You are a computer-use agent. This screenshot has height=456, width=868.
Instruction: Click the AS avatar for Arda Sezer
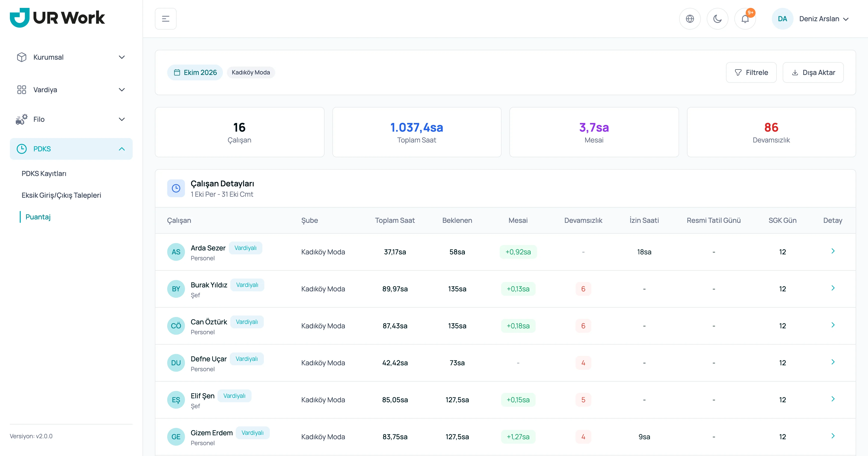click(x=176, y=252)
